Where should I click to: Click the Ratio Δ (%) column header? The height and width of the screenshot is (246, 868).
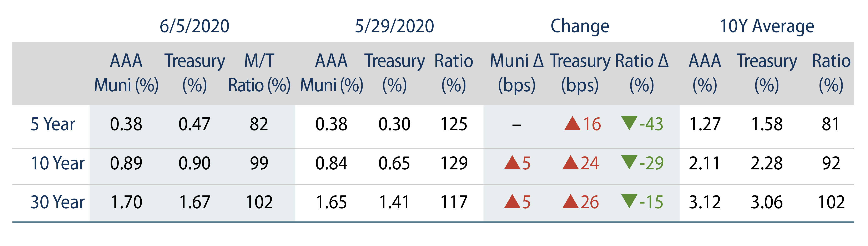(x=642, y=73)
